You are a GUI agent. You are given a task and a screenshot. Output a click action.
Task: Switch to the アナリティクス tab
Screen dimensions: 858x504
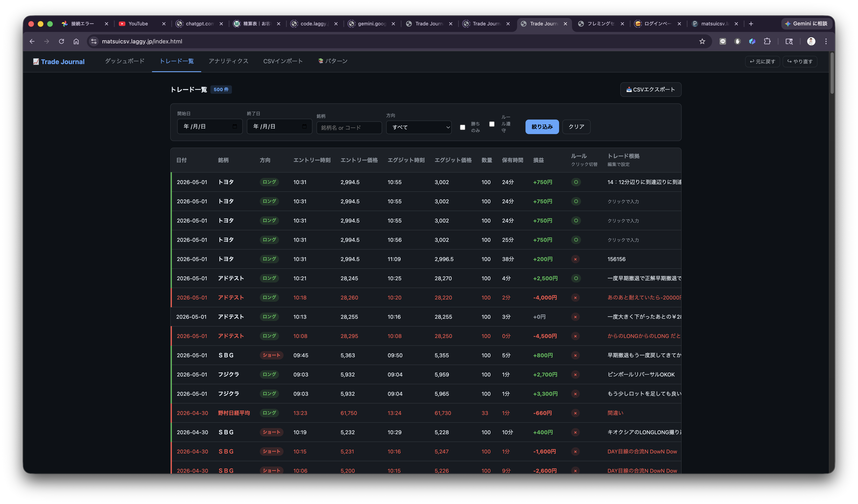pos(228,61)
